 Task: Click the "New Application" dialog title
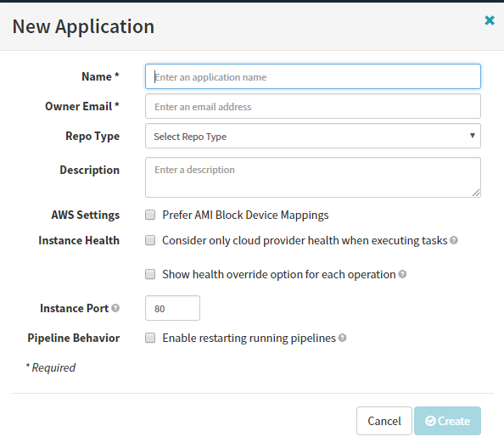coord(83,26)
